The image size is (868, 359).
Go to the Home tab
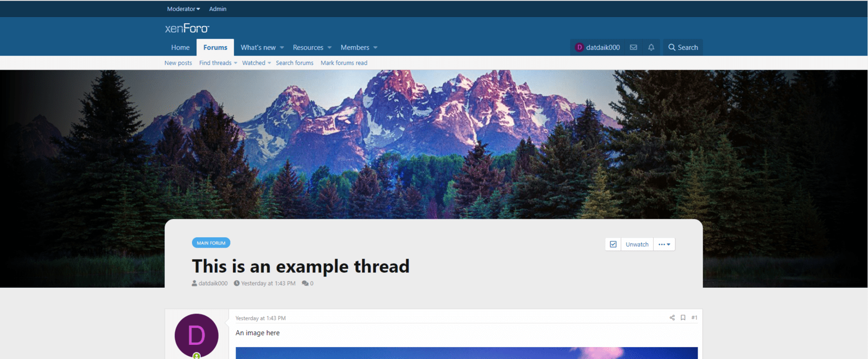point(180,47)
